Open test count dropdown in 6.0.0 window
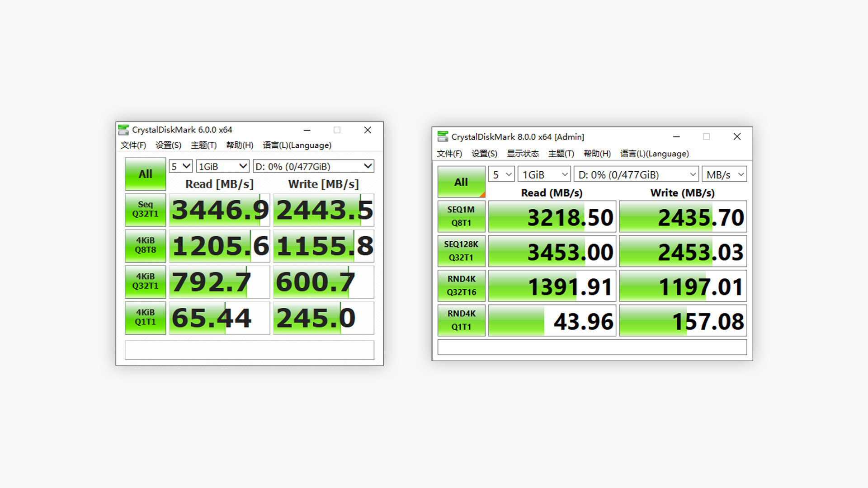Viewport: 868px width, 488px height. [x=181, y=166]
